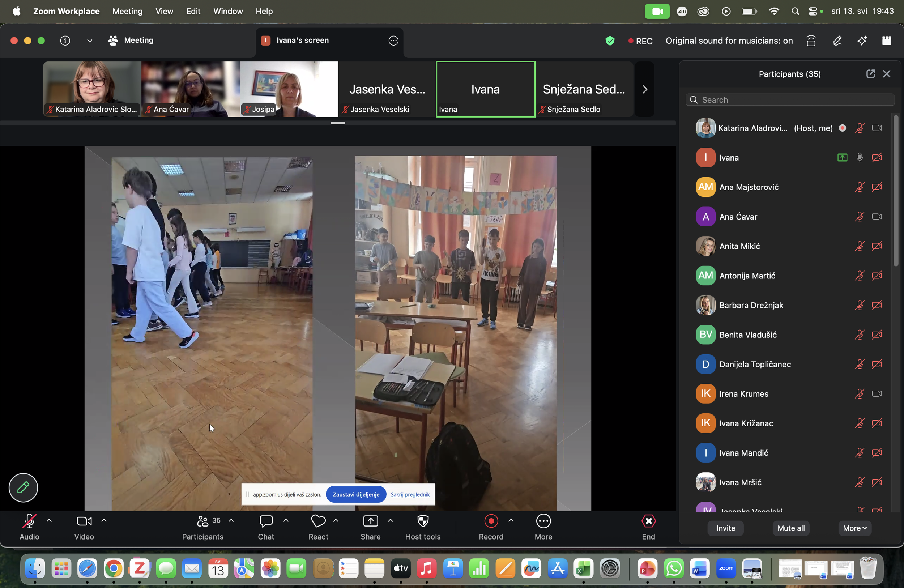The image size is (904, 588).
Task: Launch Google Chrome from the Dock
Action: 114,568
